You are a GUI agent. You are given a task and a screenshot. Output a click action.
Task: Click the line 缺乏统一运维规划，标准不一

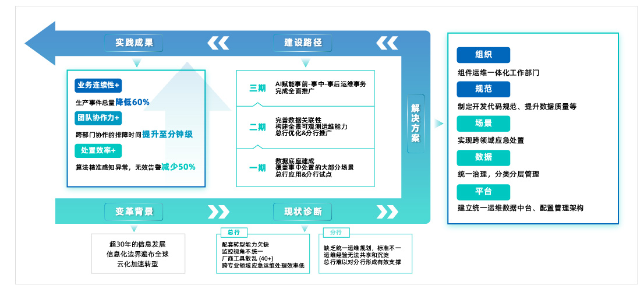(x=363, y=248)
